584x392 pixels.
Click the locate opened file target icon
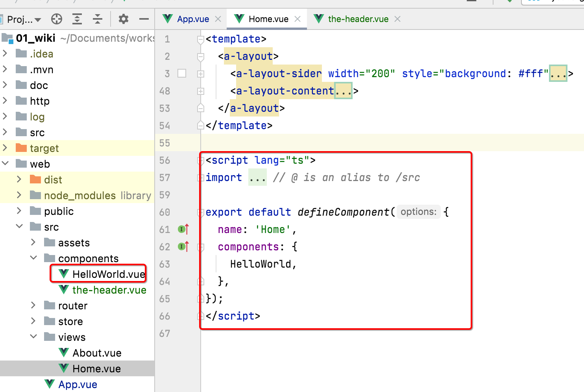(x=57, y=19)
